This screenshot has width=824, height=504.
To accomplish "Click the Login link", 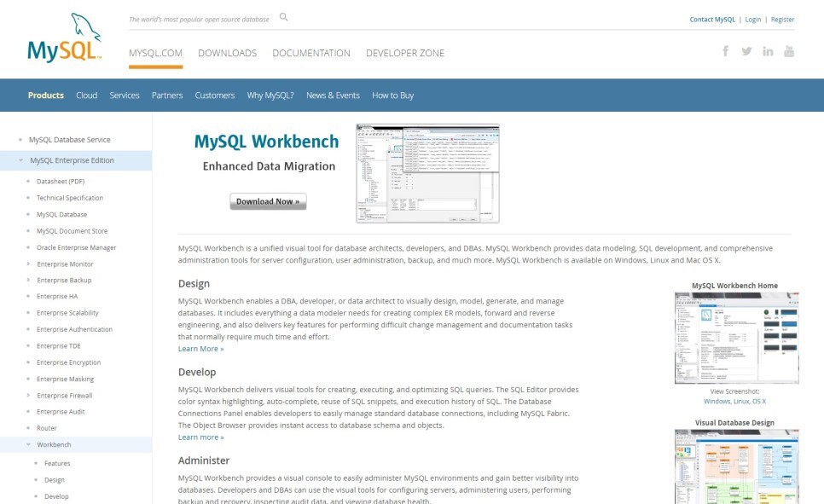I will [x=753, y=20].
